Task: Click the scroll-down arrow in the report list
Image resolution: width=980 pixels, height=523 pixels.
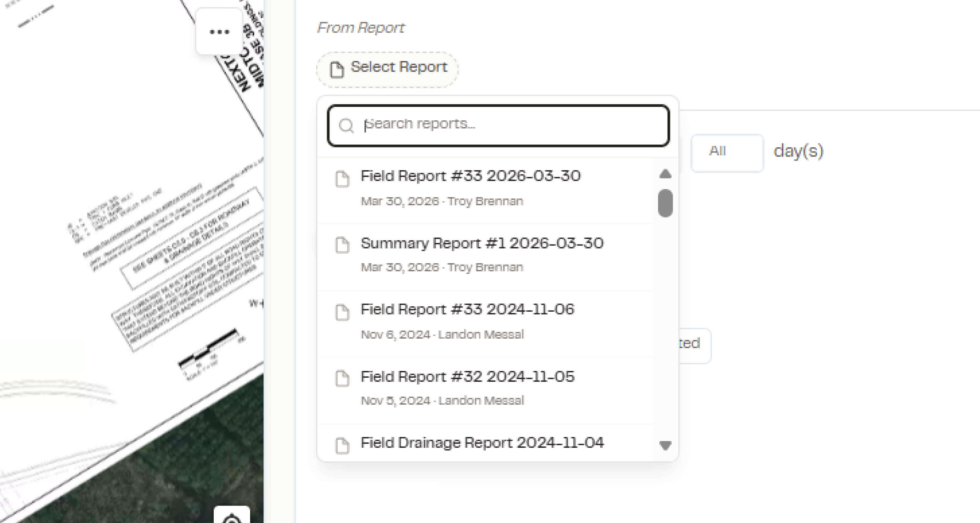Action: (665, 445)
